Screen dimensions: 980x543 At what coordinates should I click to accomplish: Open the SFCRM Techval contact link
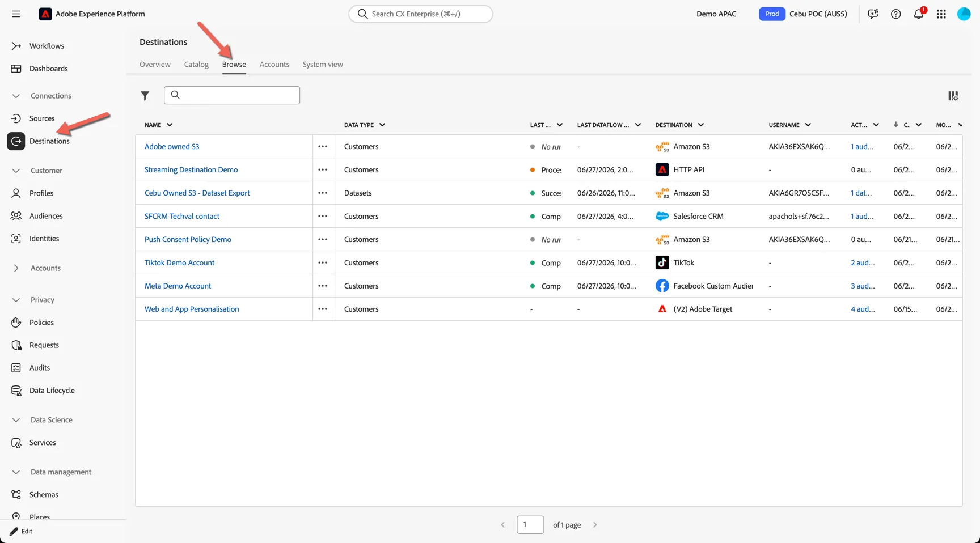pos(182,216)
